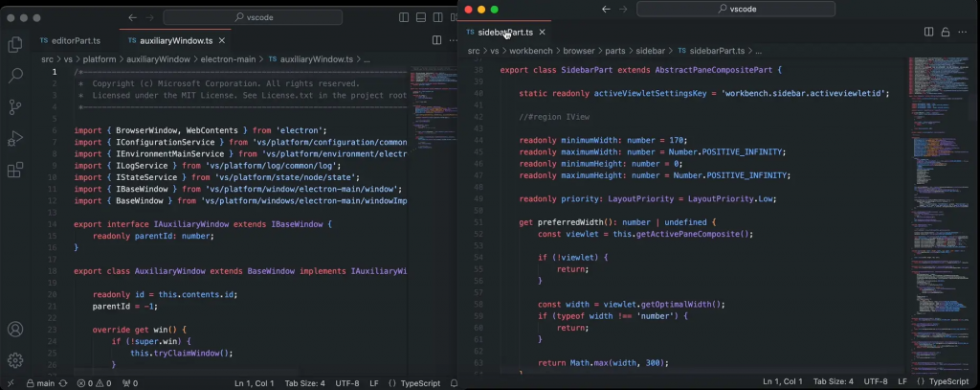Show errors and warnings count in status bar
Screen dimensions: 980x390
tap(95, 383)
